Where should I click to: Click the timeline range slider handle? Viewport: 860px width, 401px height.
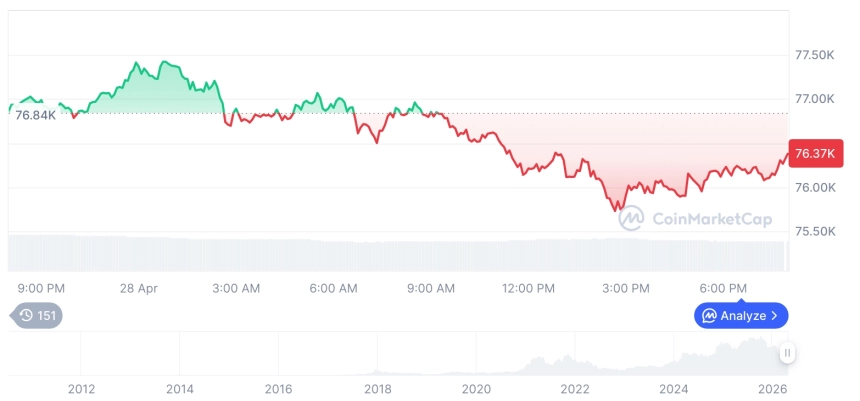(787, 353)
